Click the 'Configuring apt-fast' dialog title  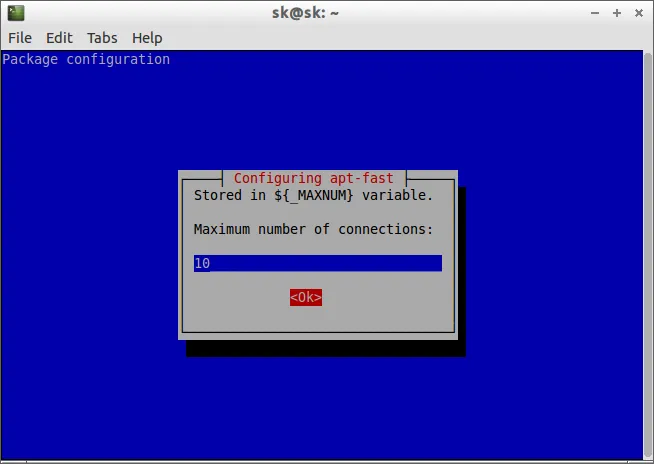[x=313, y=178]
